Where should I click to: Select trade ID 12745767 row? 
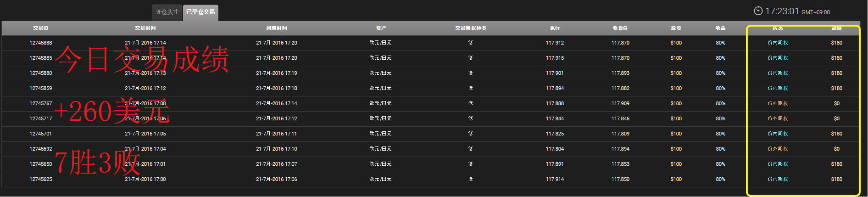(x=431, y=103)
